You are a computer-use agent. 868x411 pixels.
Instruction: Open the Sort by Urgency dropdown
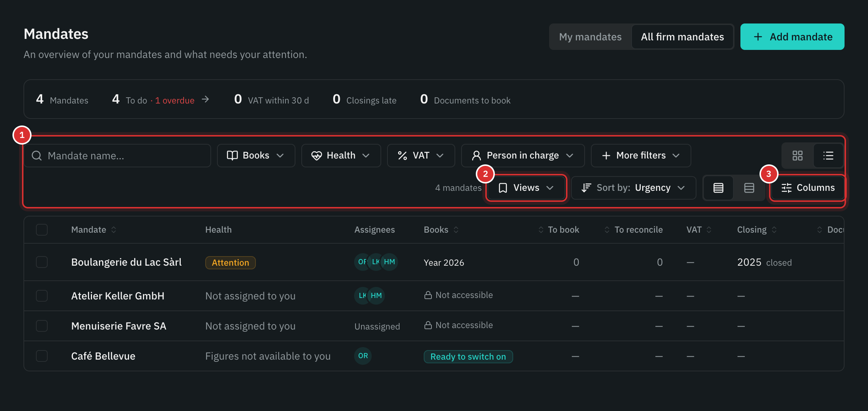pos(633,188)
